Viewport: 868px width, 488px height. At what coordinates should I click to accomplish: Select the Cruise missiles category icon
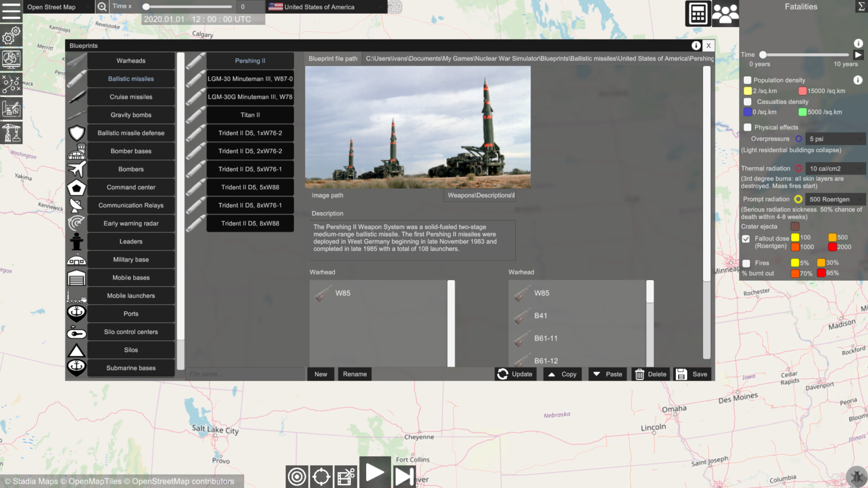[x=76, y=97]
